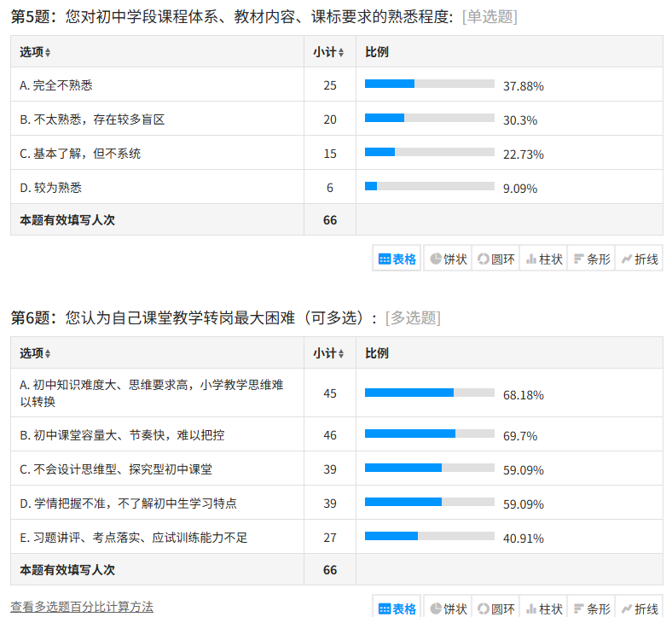This screenshot has height=617, width=672.
Task: Sort question 6 by 小计 column arrows
Action: (341, 354)
